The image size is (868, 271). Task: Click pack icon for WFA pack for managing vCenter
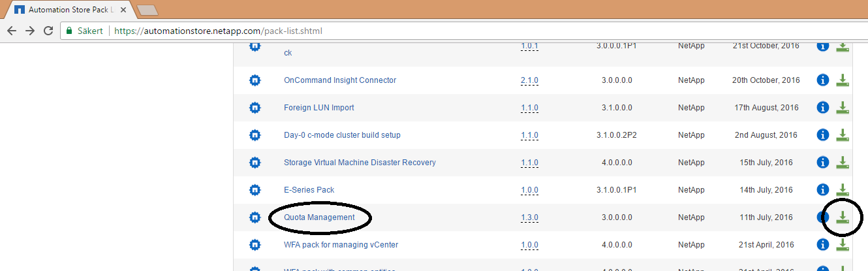[x=255, y=245]
